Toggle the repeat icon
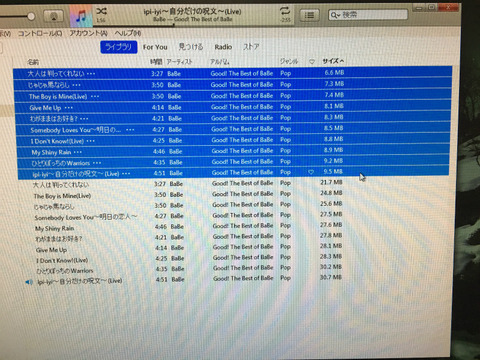The width and height of the screenshot is (480, 360). pos(285,11)
